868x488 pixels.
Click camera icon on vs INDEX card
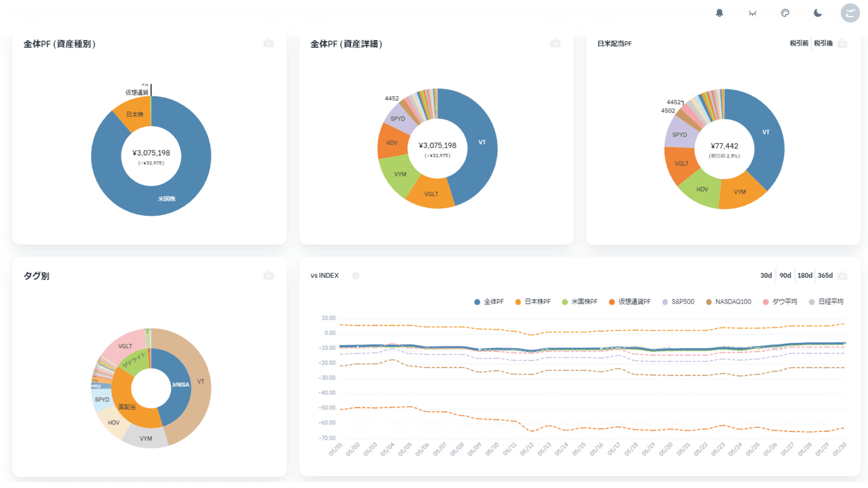[x=843, y=276]
